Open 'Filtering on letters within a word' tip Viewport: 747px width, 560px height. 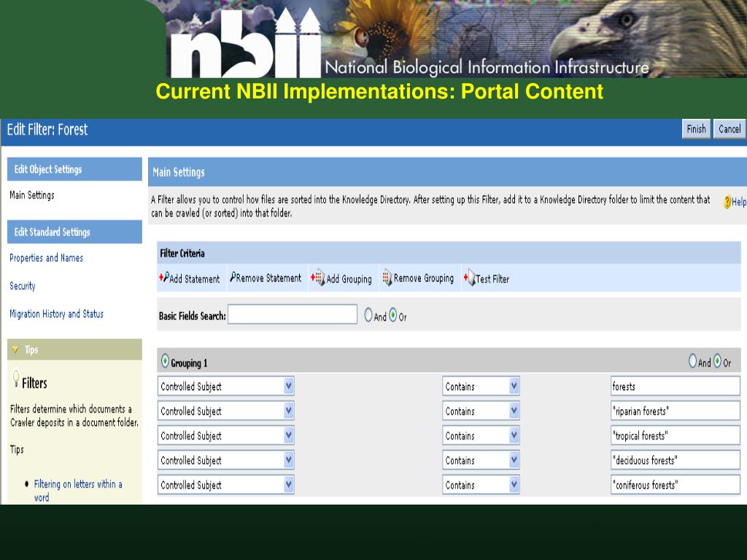pyautogui.click(x=77, y=491)
